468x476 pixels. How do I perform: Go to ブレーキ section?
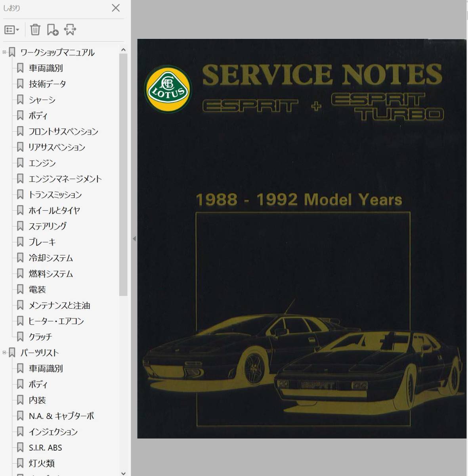tap(42, 242)
